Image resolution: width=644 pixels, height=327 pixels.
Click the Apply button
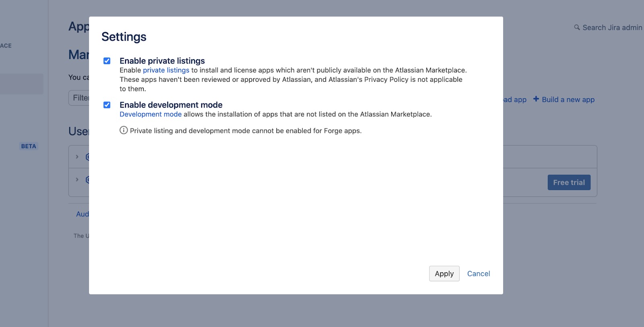pyautogui.click(x=444, y=274)
